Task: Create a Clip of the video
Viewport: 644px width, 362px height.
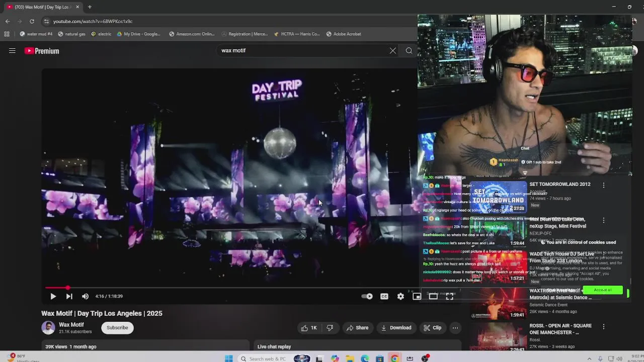Action: [x=432, y=328]
